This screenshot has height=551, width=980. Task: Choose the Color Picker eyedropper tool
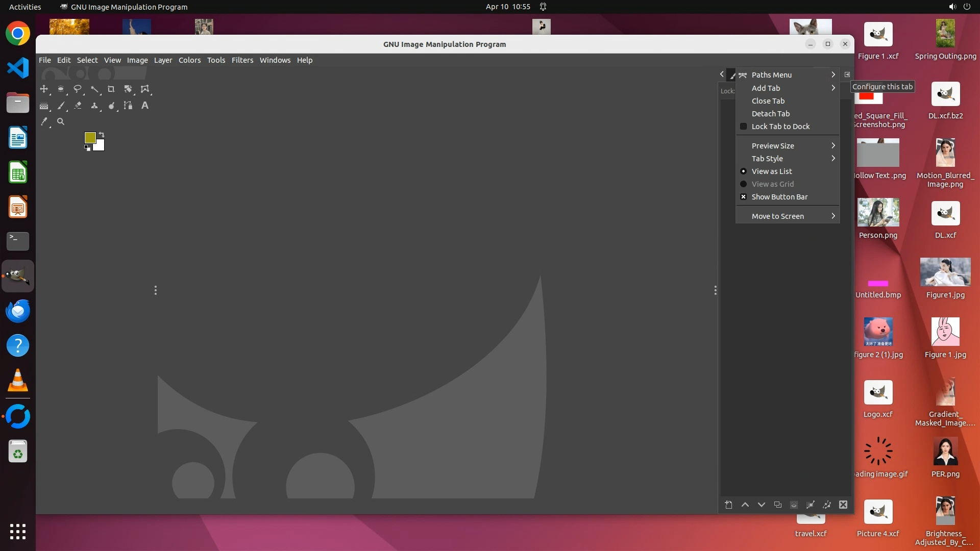pos(44,122)
